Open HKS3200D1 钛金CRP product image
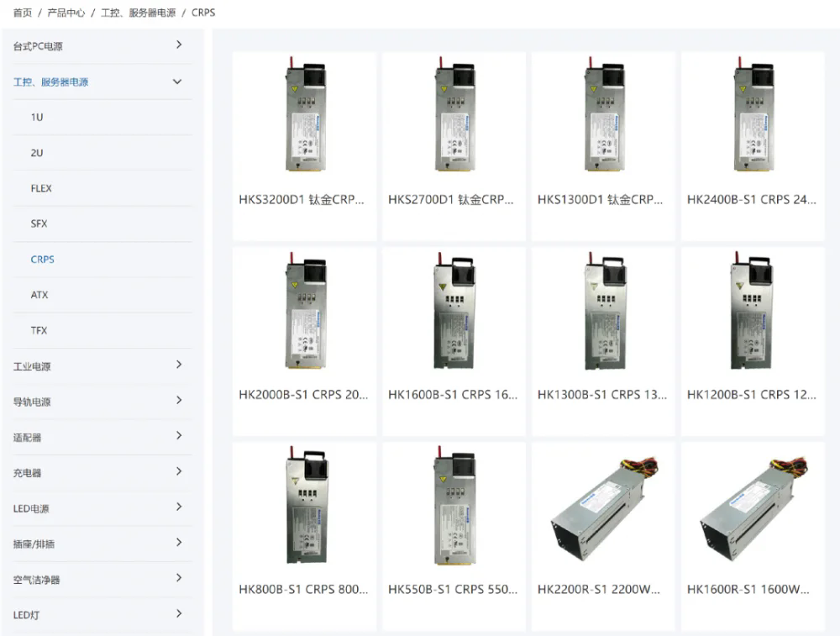This screenshot has width=840, height=636. click(304, 114)
